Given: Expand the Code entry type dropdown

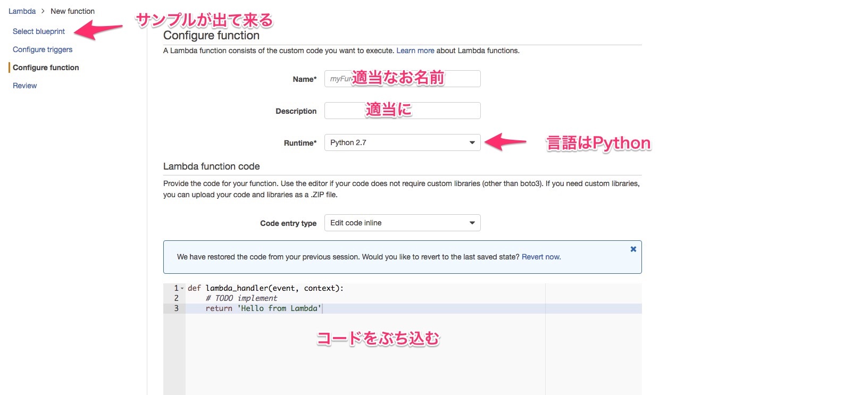Looking at the screenshot, I should pyautogui.click(x=402, y=223).
